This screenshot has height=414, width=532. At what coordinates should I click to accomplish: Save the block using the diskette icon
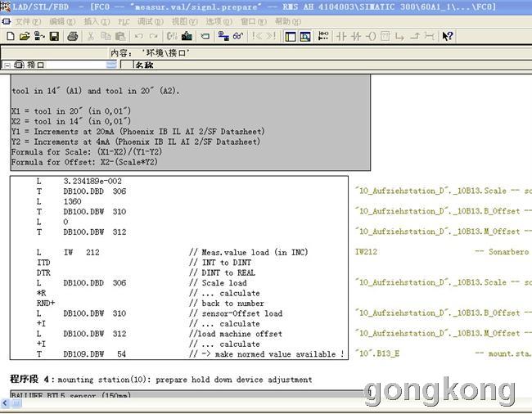54,36
